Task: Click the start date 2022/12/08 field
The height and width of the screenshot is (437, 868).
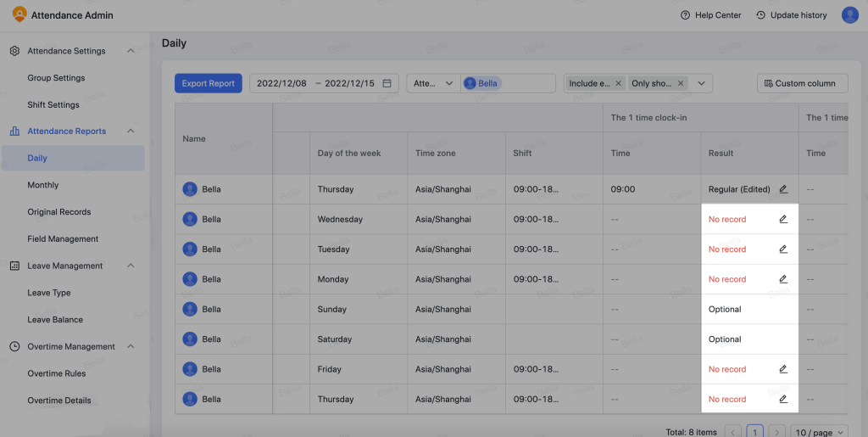Action: (x=281, y=83)
